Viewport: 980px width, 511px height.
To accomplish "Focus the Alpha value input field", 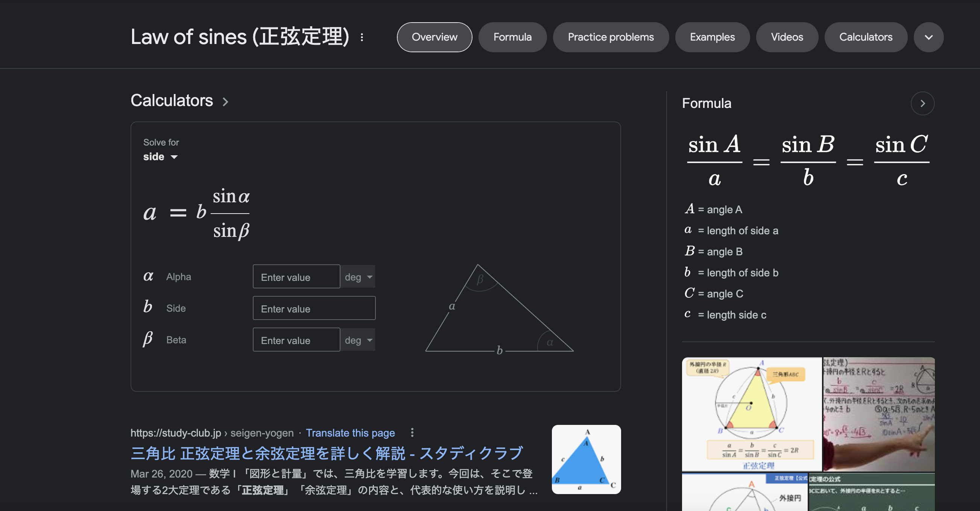I will (296, 276).
